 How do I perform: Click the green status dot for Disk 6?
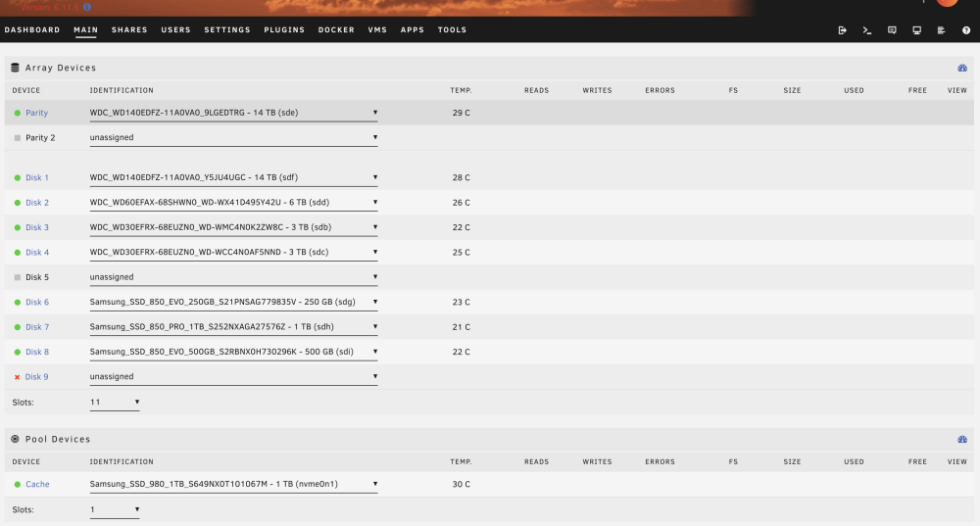tap(18, 303)
